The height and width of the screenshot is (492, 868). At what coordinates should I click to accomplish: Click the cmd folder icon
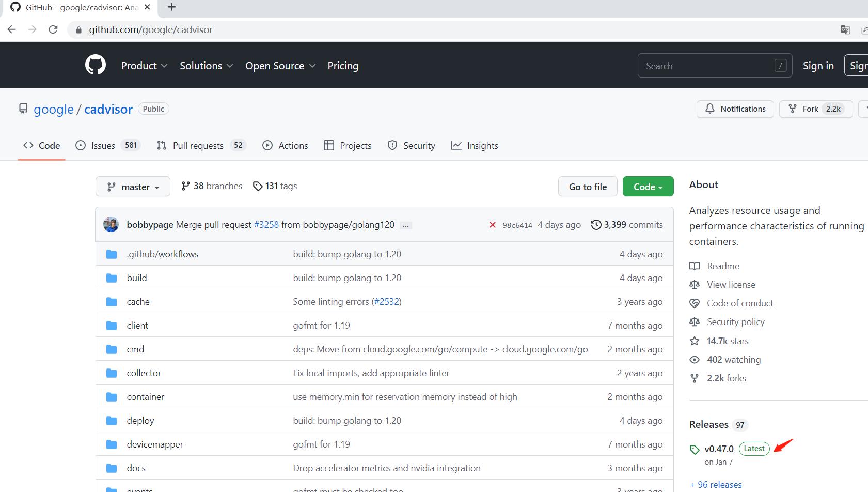click(x=112, y=349)
